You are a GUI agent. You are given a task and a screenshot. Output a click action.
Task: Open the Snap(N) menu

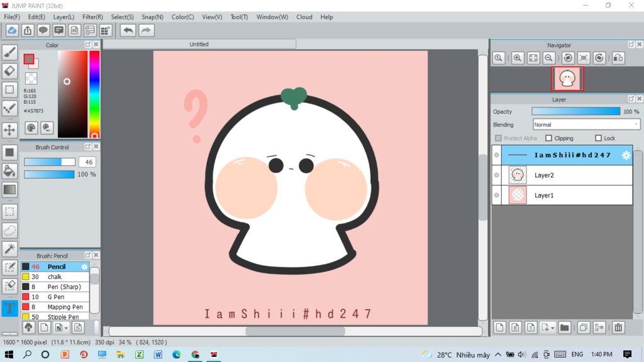coord(152,17)
